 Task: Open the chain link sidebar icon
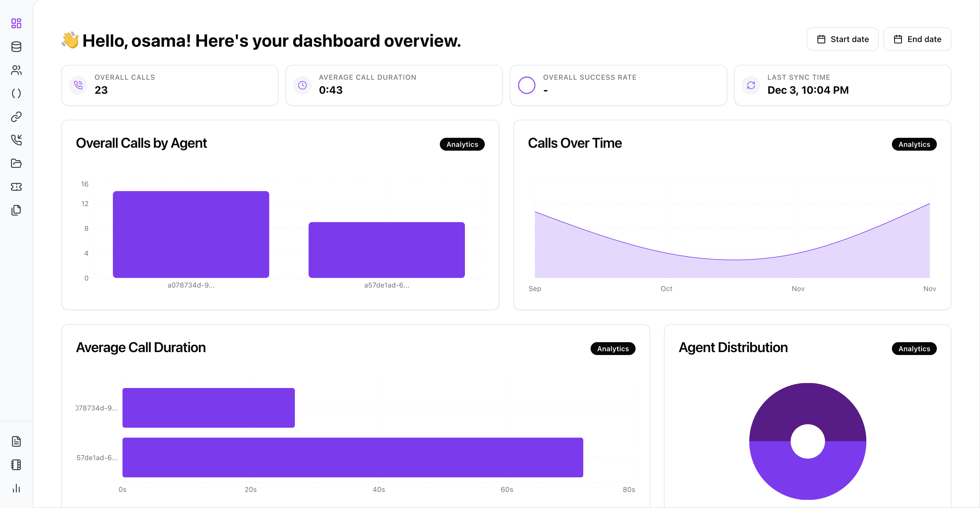click(x=16, y=116)
